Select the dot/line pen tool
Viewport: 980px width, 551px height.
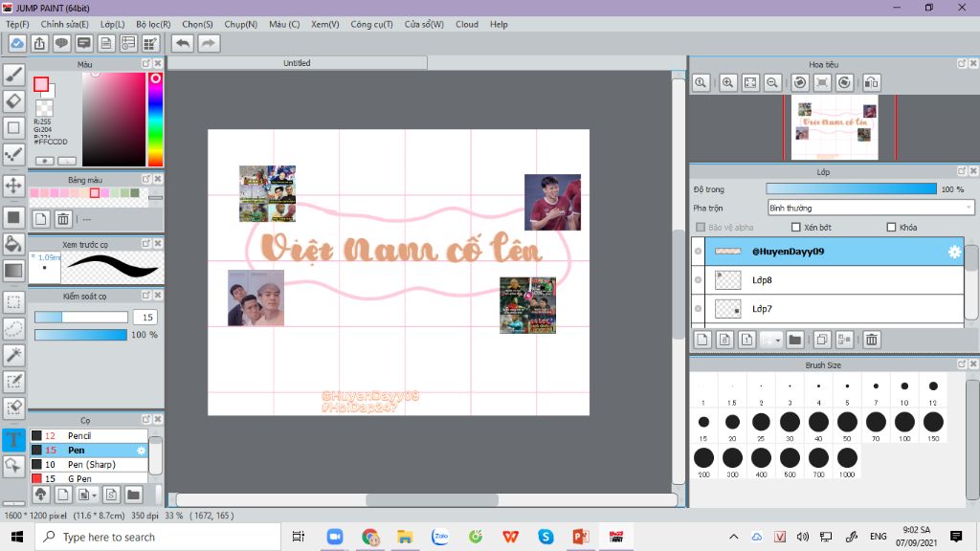tap(13, 154)
